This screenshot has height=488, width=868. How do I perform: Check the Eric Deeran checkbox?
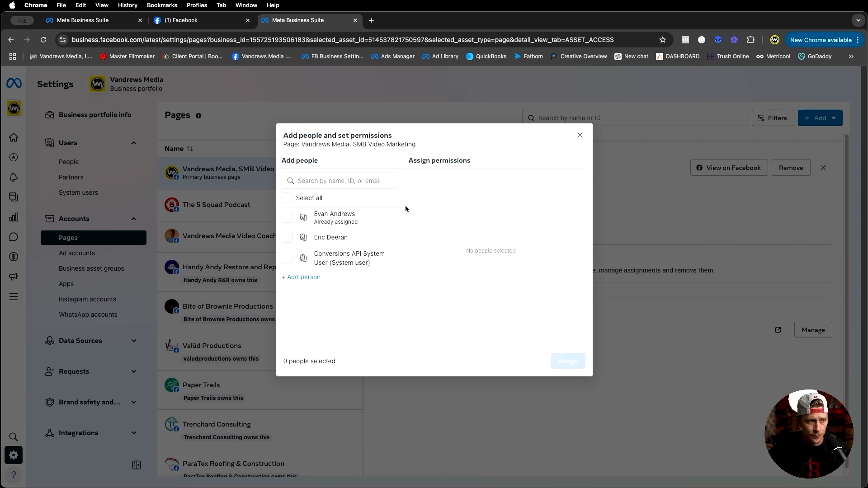pos(287,237)
